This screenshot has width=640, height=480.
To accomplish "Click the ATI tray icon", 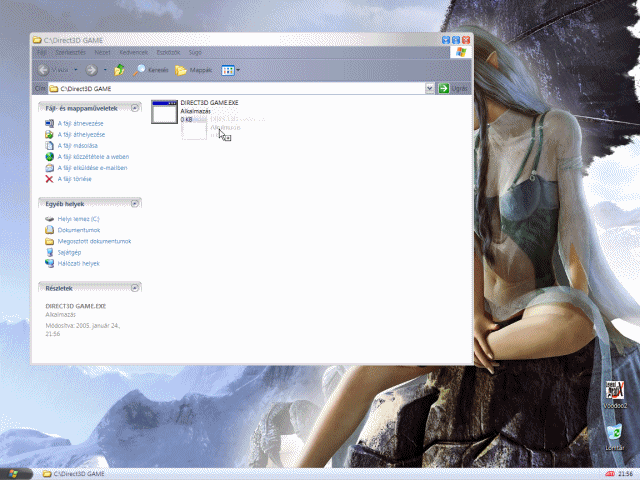I will 610,474.
